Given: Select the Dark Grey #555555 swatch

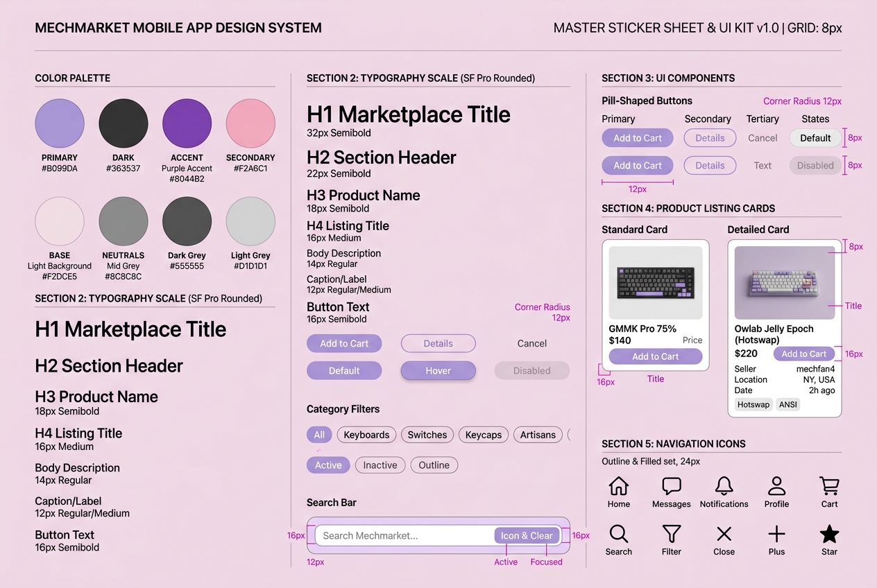Looking at the screenshot, I should [187, 221].
